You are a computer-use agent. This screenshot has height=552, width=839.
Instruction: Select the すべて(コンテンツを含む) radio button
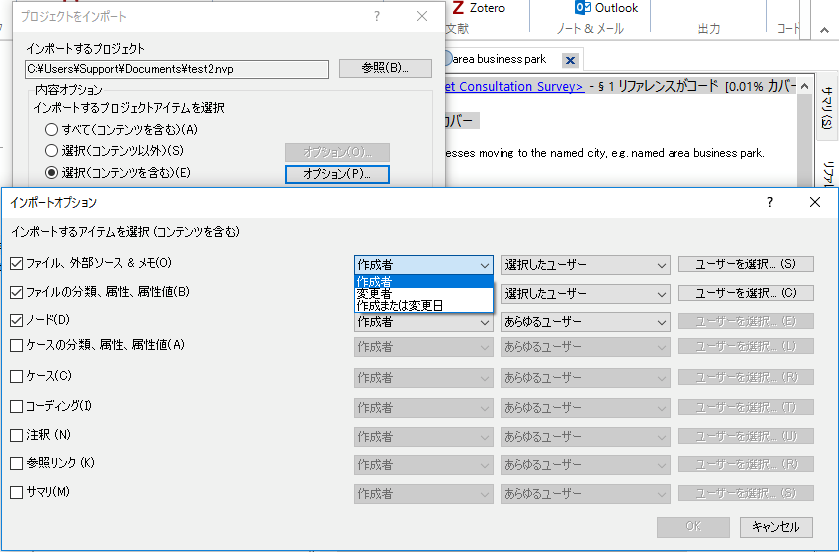click(x=52, y=130)
